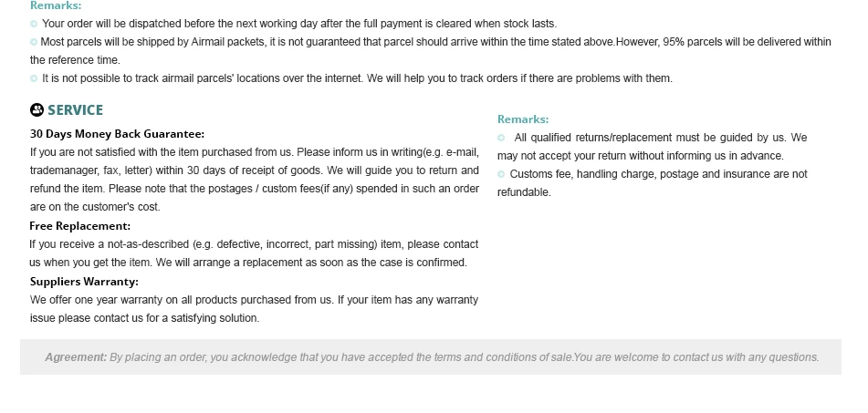This screenshot has height=413, width=868.
Task: Click the bullet icon before 'All qualified returns/replacement'
Action: [501, 138]
